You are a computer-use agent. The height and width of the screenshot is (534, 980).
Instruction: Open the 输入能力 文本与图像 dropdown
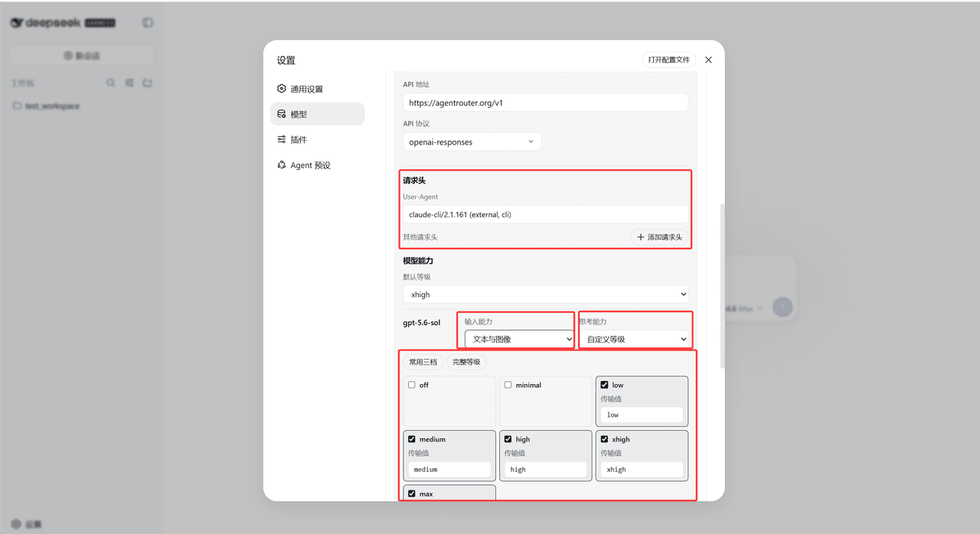[519, 339]
